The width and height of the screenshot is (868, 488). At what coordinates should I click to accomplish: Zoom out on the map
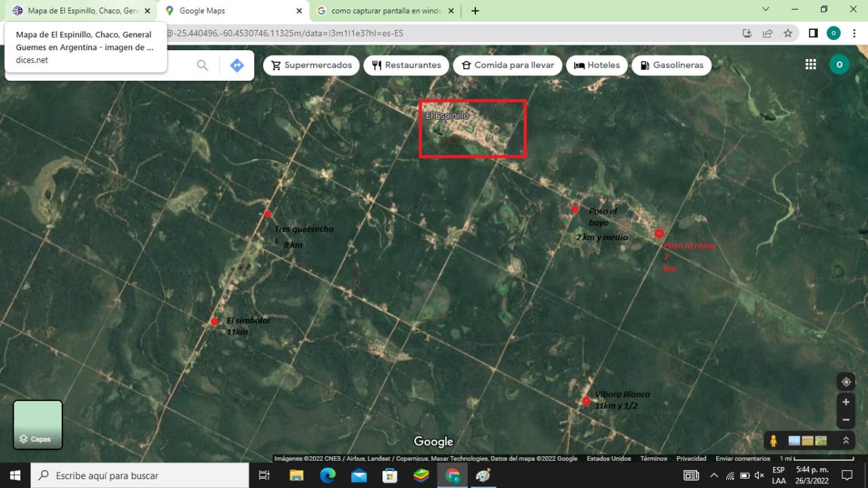(x=846, y=419)
